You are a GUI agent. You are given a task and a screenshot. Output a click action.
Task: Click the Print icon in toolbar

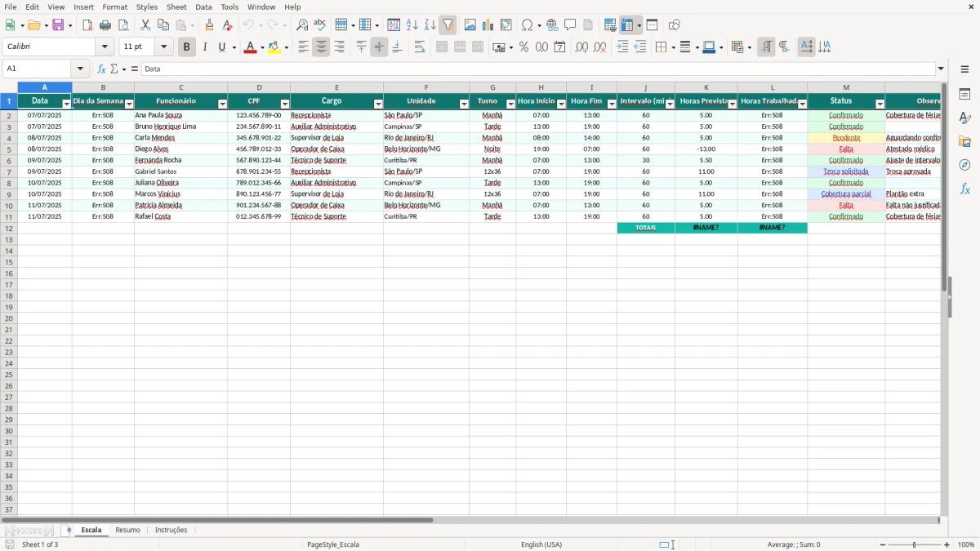click(105, 25)
